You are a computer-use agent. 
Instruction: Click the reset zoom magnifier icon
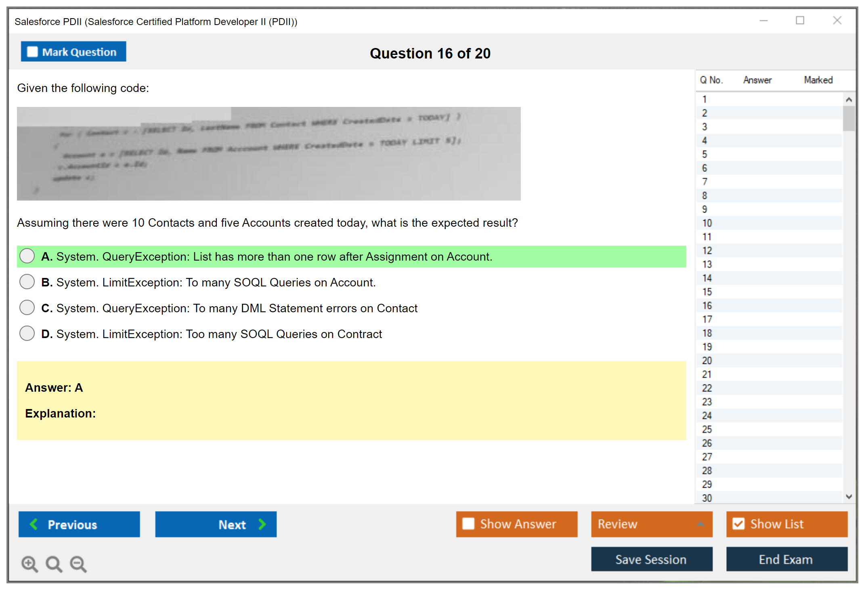pyautogui.click(x=54, y=564)
